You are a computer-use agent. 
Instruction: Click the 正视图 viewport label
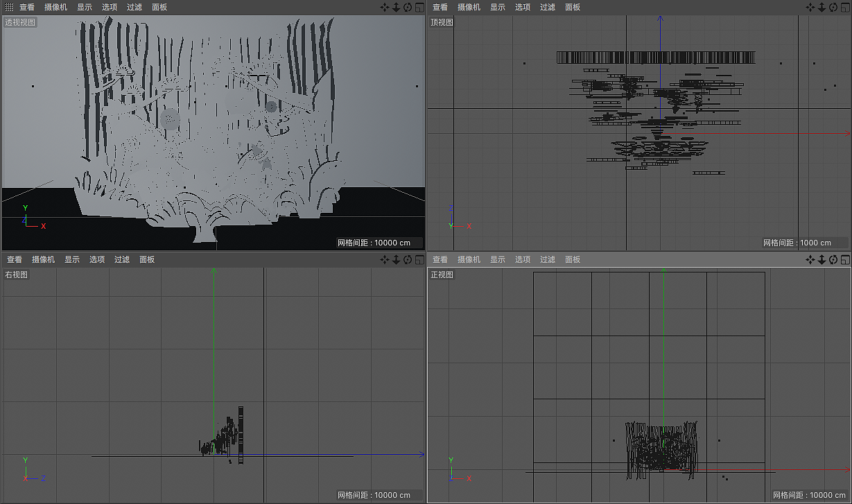click(442, 275)
